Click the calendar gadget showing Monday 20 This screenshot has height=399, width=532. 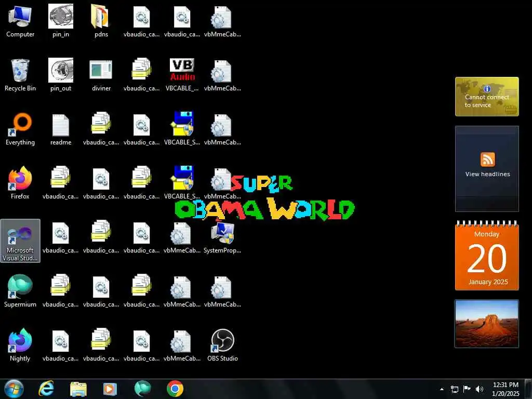pyautogui.click(x=487, y=256)
